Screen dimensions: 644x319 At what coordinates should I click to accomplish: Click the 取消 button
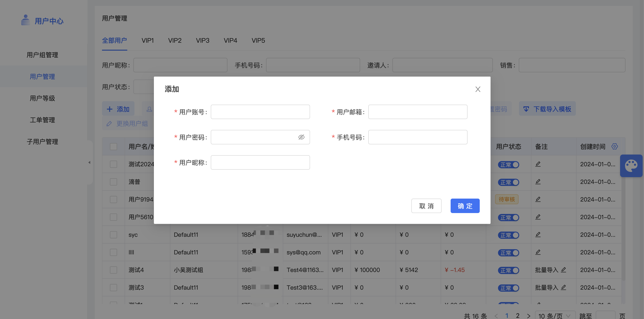426,206
